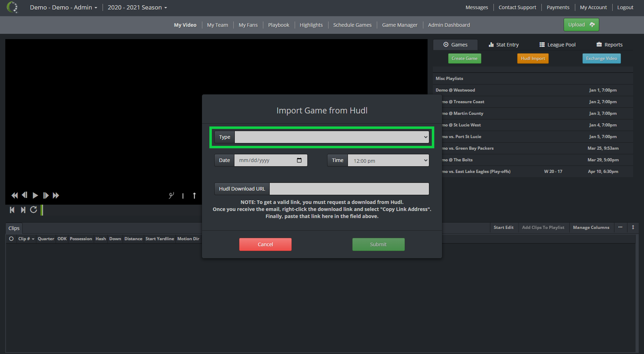
Task: Click the Date mm/dd/yyyy input field
Action: (271, 160)
